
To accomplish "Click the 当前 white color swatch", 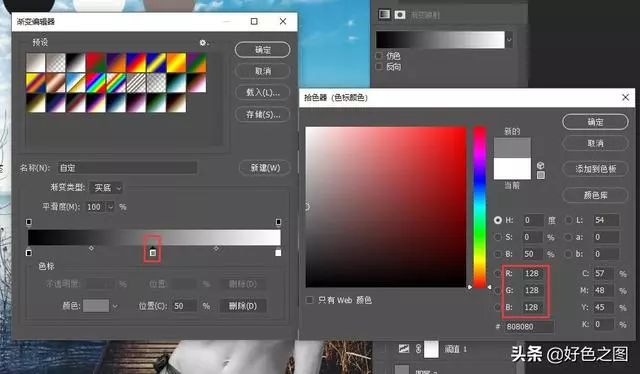I will (x=512, y=169).
